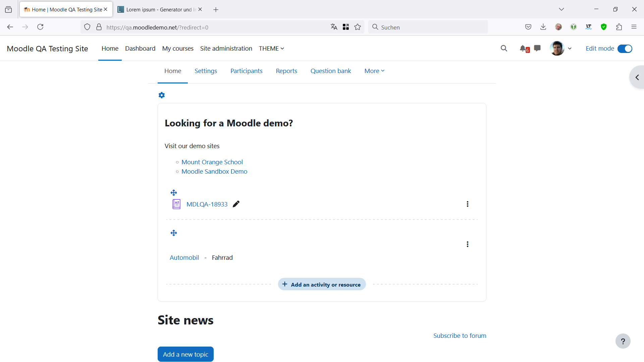Open the block drawer arrow
The height and width of the screenshot is (362, 644).
coord(637,77)
